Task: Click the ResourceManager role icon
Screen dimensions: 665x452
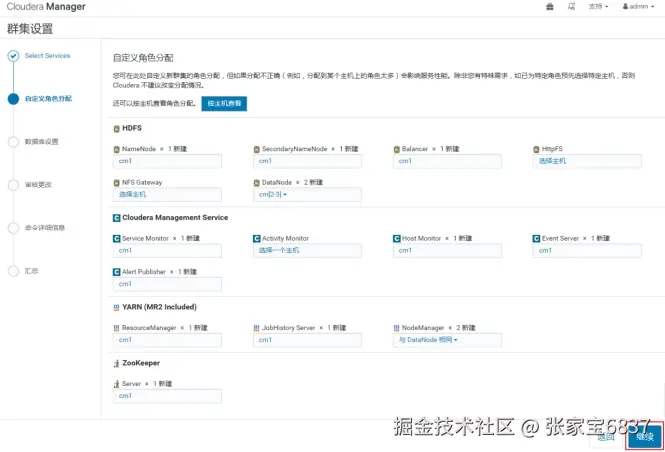Action: click(x=117, y=328)
